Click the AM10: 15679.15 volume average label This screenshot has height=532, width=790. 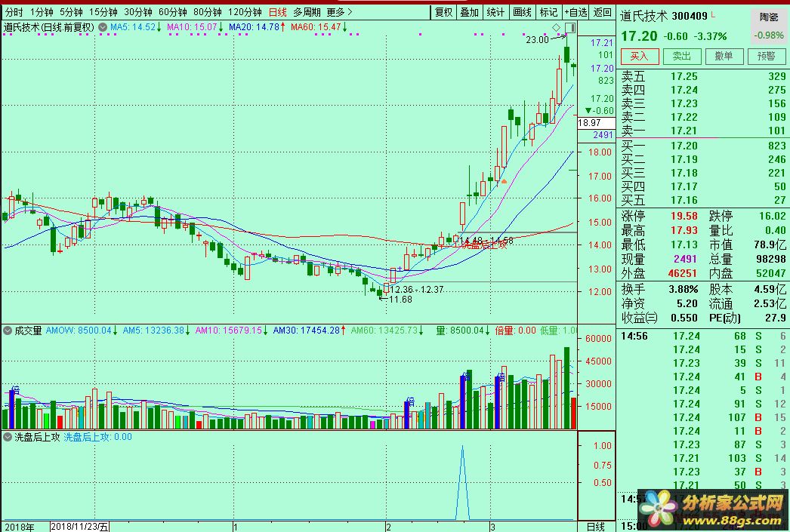[x=231, y=331]
